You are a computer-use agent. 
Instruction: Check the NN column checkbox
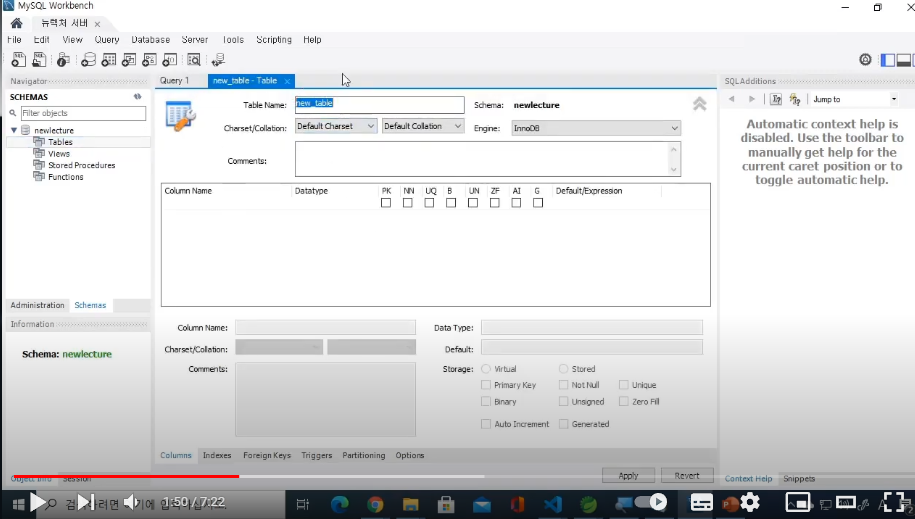[x=408, y=203]
